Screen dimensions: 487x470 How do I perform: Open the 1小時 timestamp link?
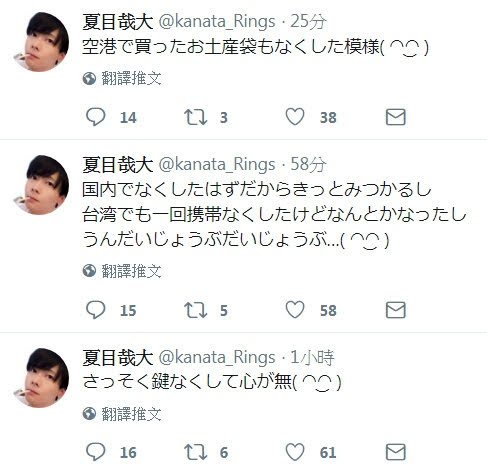click(312, 358)
